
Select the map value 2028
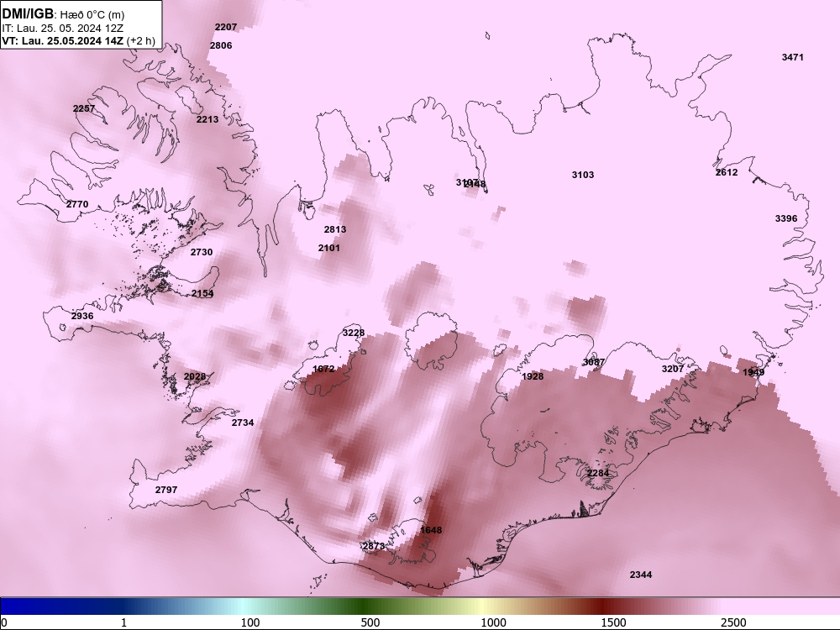[195, 376]
